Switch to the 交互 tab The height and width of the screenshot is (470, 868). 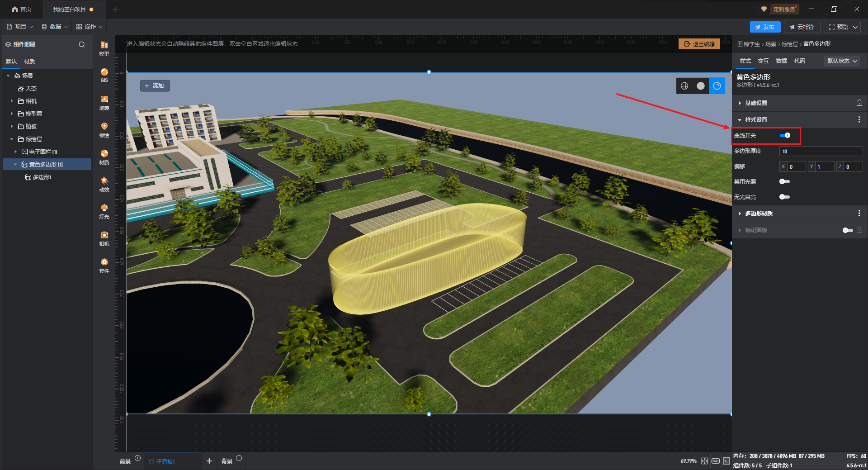[763, 61]
